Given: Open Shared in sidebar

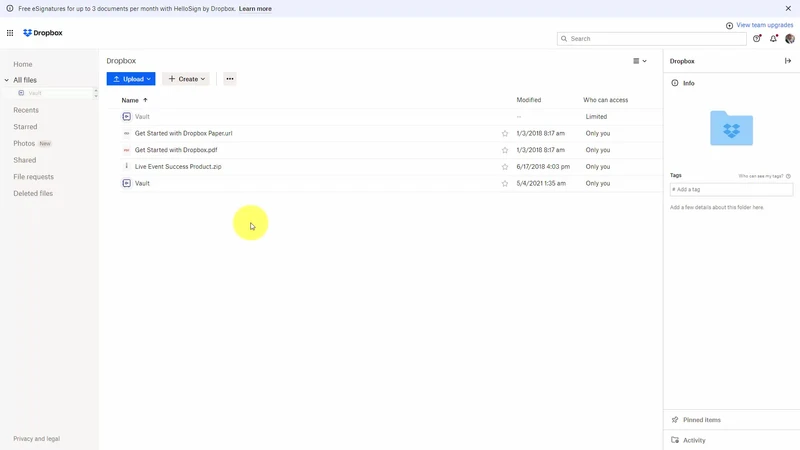Looking at the screenshot, I should click(24, 160).
